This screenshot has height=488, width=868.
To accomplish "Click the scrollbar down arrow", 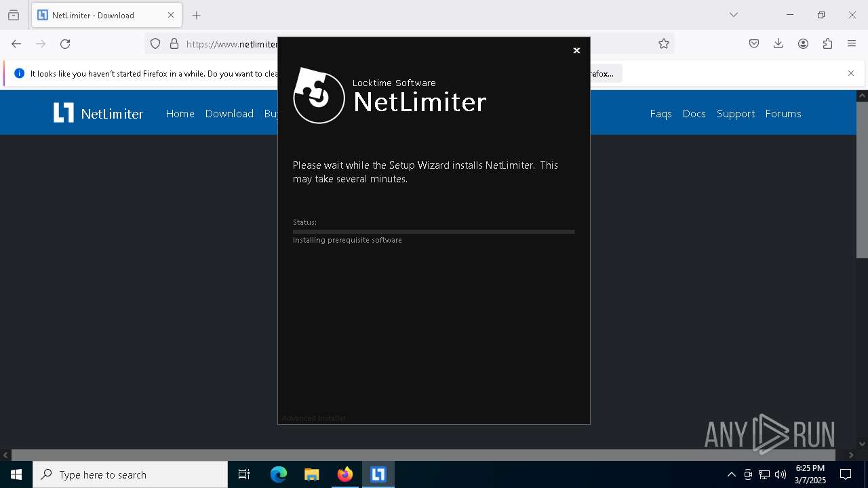I will (x=862, y=444).
